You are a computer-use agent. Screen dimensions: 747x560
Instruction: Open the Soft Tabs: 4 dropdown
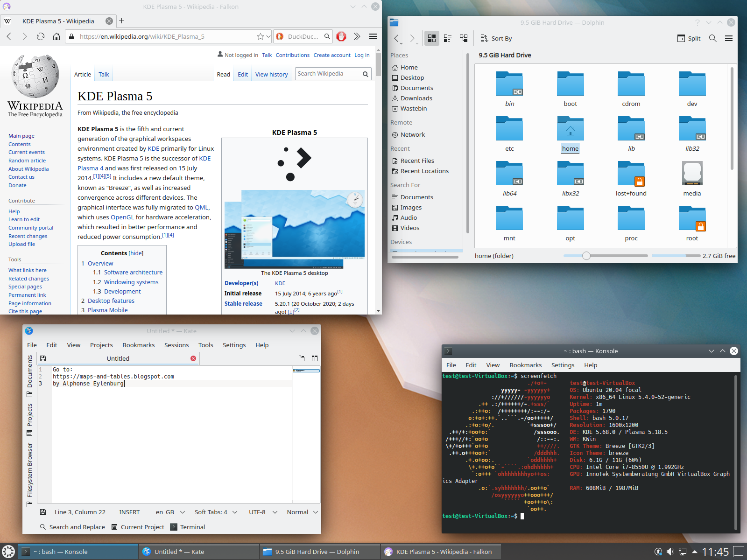(x=216, y=512)
